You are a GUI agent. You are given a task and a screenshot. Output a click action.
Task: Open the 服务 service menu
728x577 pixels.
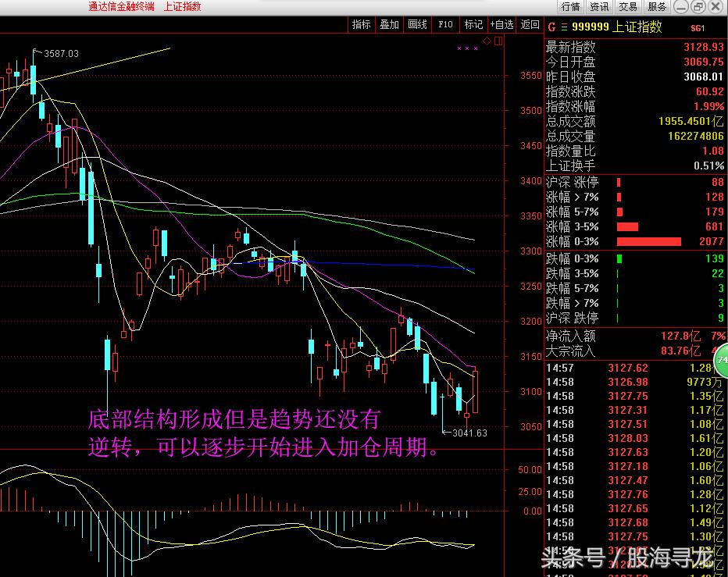tap(656, 6)
